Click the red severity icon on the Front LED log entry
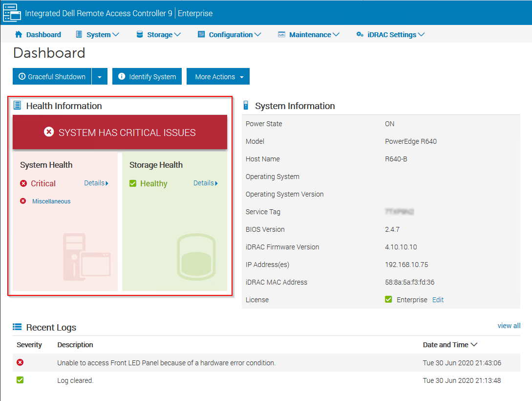The width and height of the screenshot is (532, 401). click(20, 362)
